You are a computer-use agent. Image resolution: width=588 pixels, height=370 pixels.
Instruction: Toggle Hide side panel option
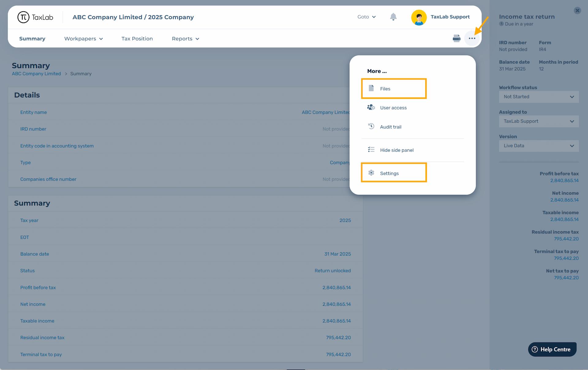click(397, 150)
